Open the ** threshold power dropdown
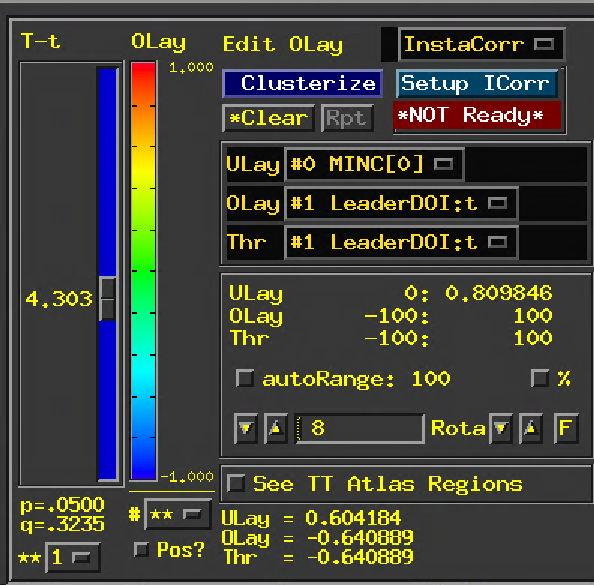594x585 pixels. point(73,557)
